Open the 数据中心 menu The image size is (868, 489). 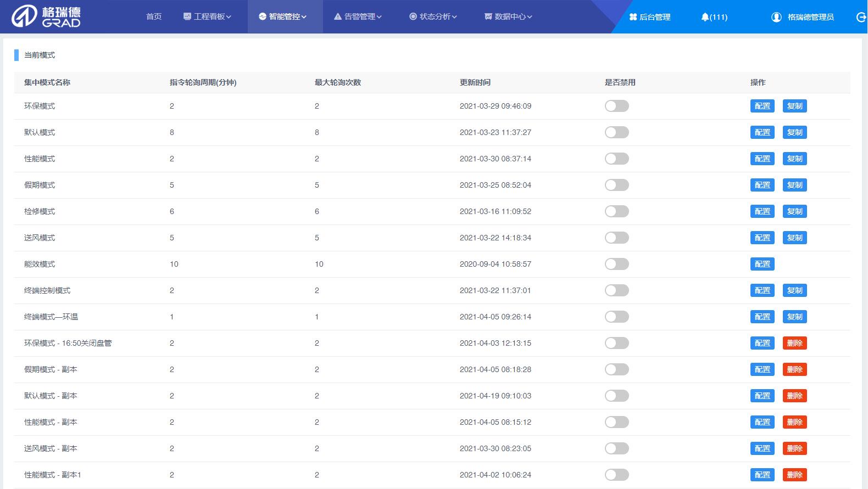510,16
